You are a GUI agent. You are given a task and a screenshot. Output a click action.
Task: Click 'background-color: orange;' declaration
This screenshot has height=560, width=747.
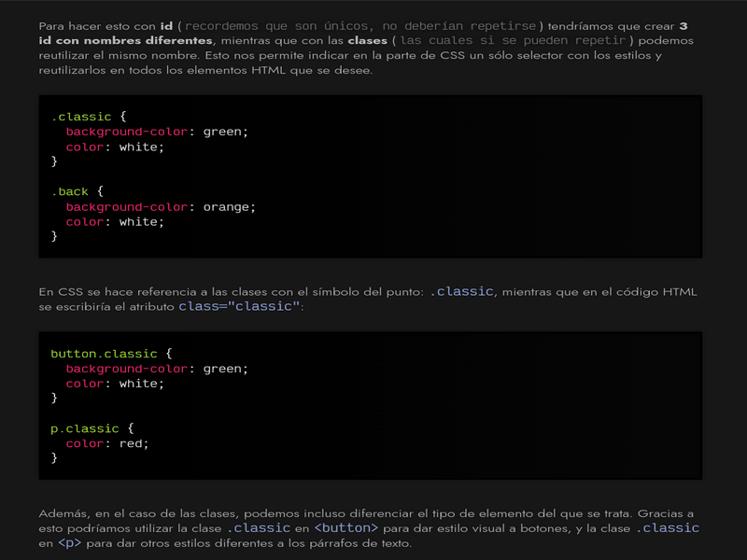tap(161, 206)
